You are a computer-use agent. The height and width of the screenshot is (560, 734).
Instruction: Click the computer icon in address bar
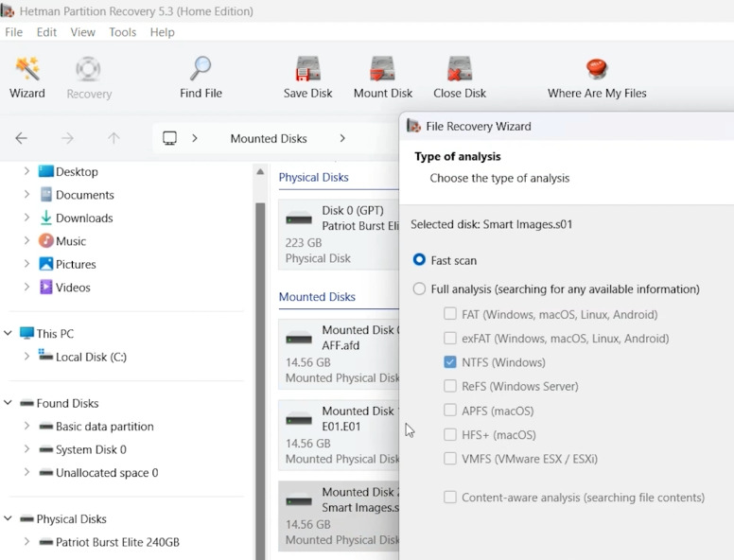tap(169, 138)
